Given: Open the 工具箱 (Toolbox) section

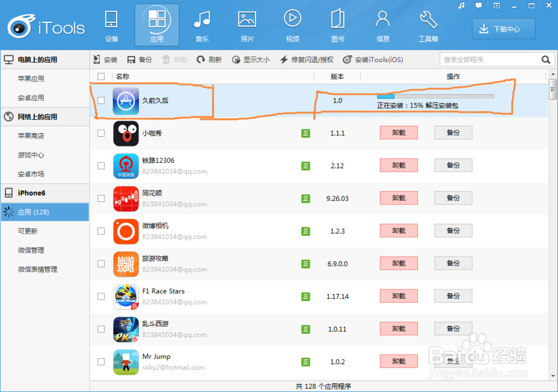Looking at the screenshot, I should coord(428,26).
